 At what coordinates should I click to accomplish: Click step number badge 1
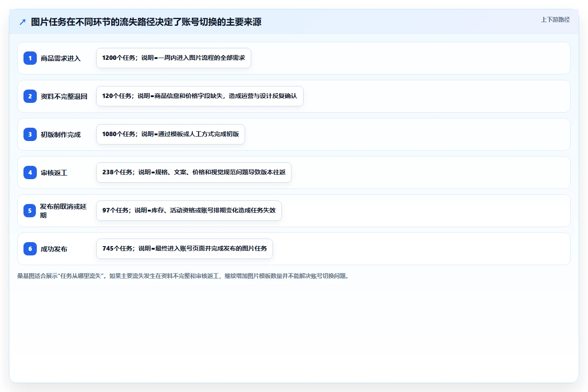click(30, 58)
